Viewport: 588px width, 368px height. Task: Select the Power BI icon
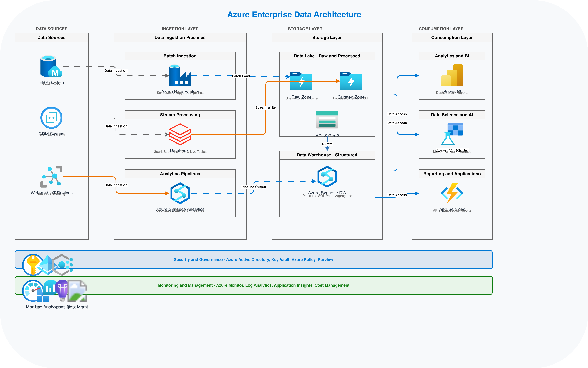coord(452,75)
